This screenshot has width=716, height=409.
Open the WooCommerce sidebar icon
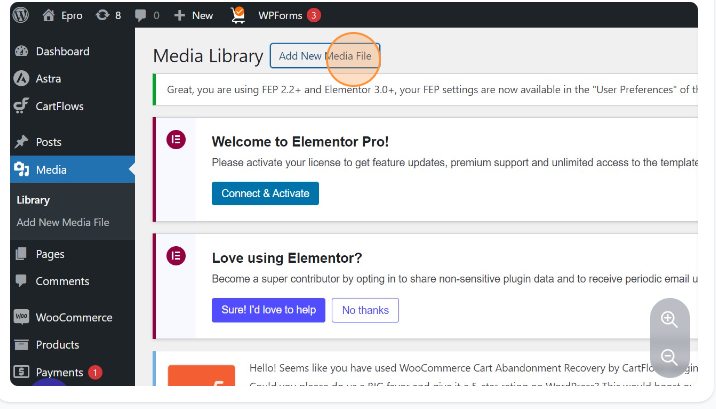(x=21, y=317)
